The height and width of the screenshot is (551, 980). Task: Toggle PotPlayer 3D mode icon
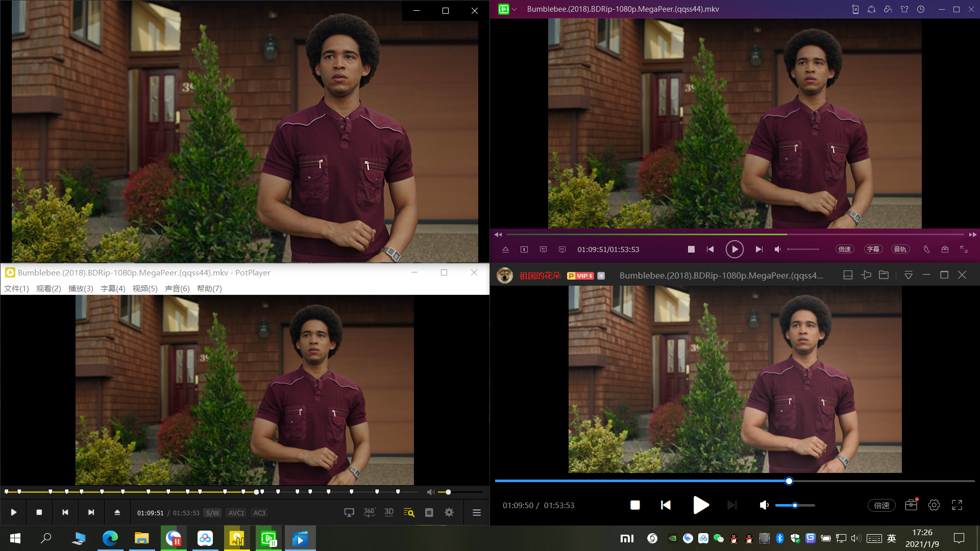point(389,512)
